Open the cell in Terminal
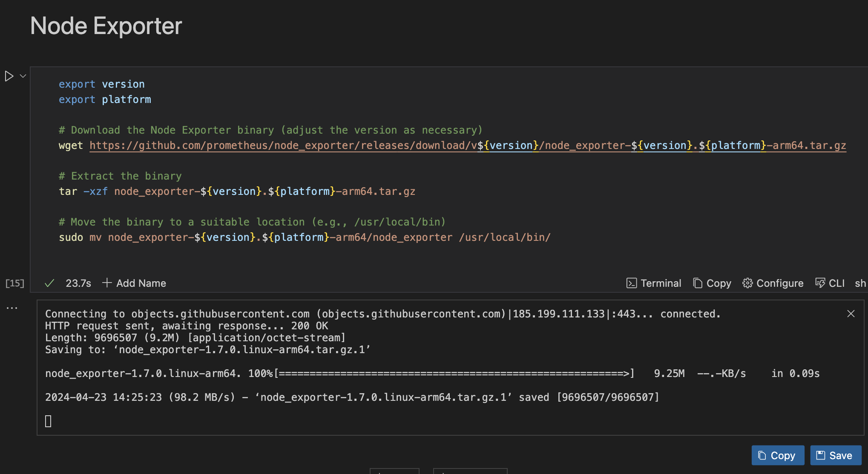 pos(654,283)
